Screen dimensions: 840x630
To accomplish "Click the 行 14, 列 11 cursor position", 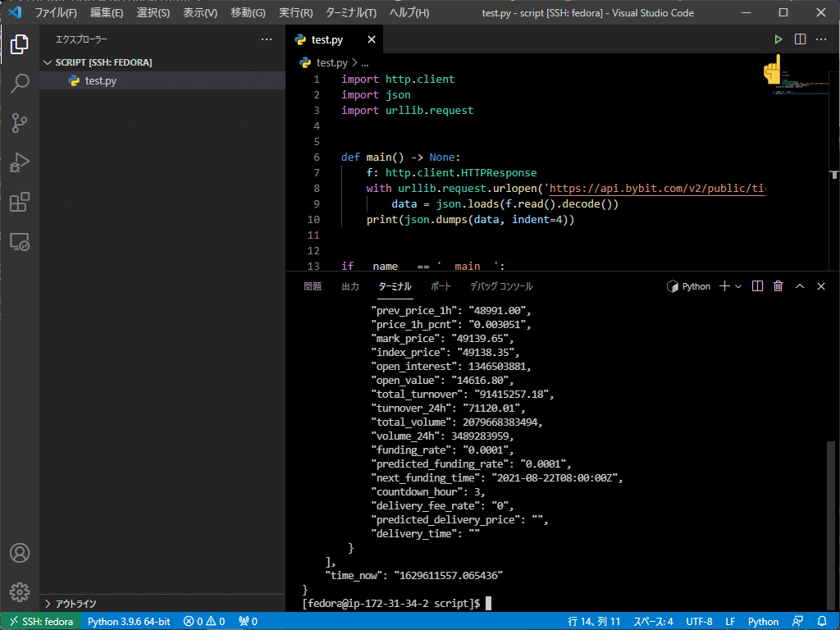I will coord(594,622).
